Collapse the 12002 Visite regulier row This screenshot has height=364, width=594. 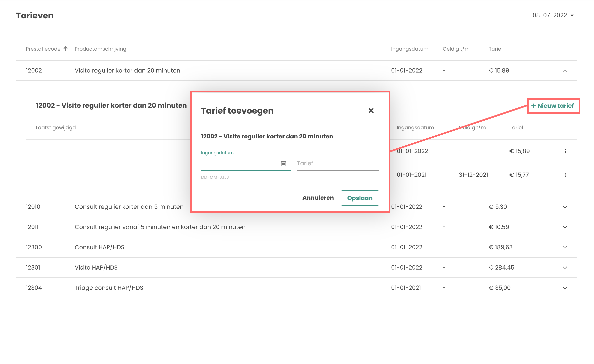565,71
